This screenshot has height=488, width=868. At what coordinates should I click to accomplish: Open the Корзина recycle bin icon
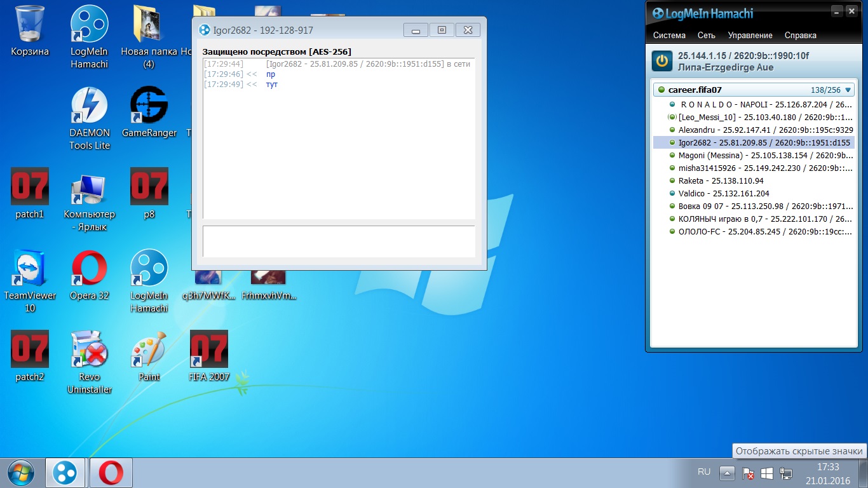pyautogui.click(x=30, y=30)
